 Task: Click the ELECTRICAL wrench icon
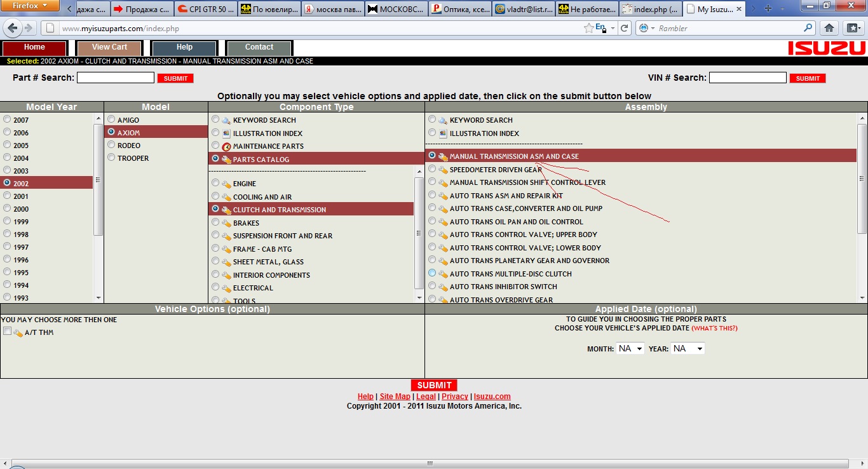(x=226, y=288)
